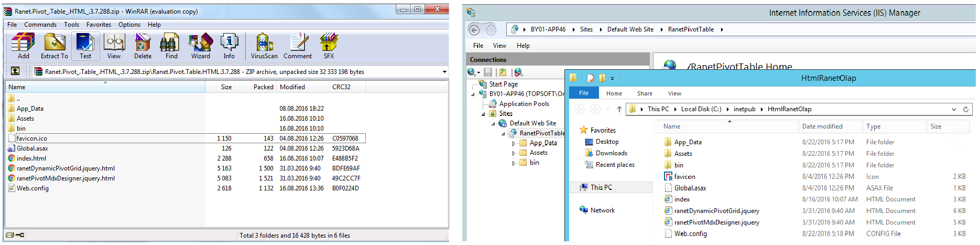Click the Comment toolbar icon
980x245 pixels.
(298, 46)
